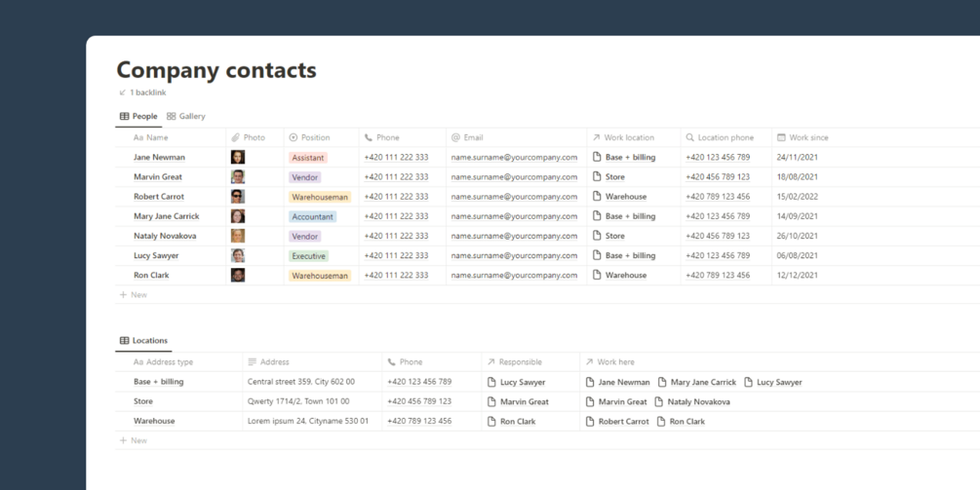Open the Mary Jane Carrick name cell
This screenshot has height=490, width=980.
pos(167,216)
